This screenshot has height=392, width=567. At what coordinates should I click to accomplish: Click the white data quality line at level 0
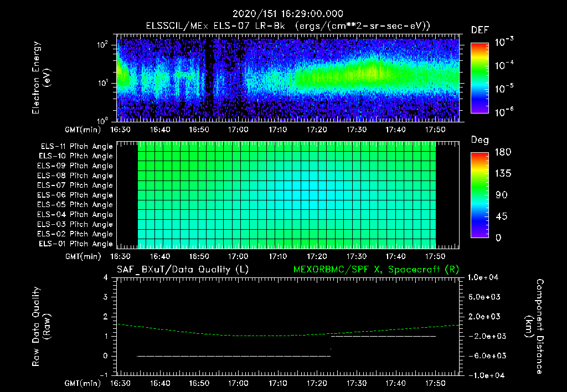click(234, 356)
